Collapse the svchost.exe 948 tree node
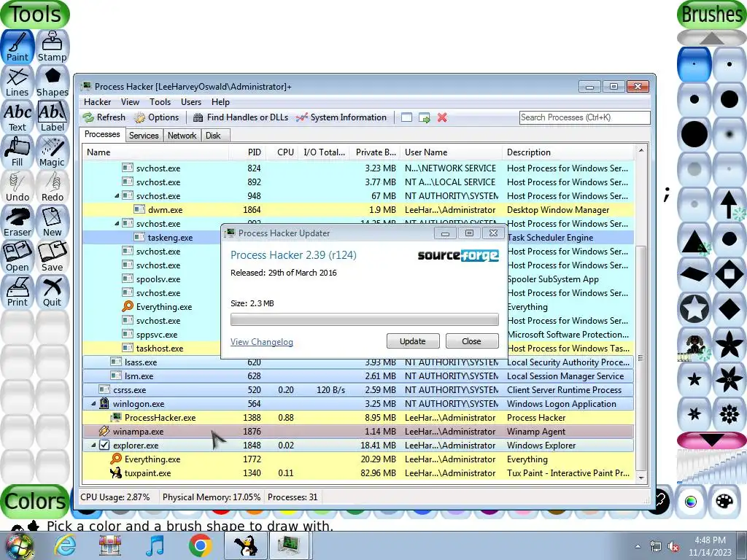The height and width of the screenshot is (560, 747). (x=117, y=195)
